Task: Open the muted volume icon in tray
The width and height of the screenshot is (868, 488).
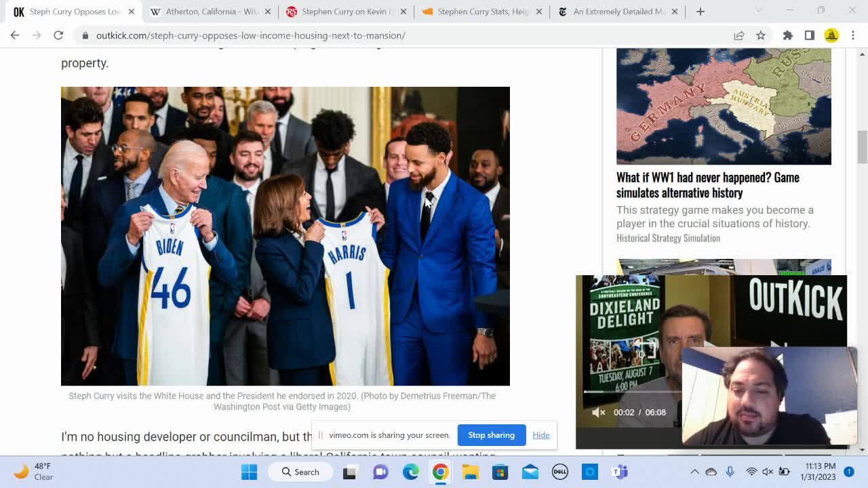Action: (x=768, y=472)
